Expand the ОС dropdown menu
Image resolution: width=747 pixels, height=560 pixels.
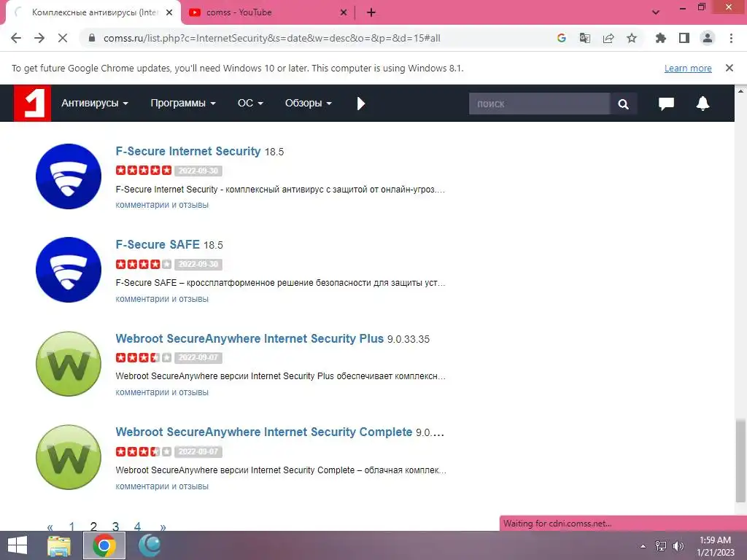click(x=250, y=104)
